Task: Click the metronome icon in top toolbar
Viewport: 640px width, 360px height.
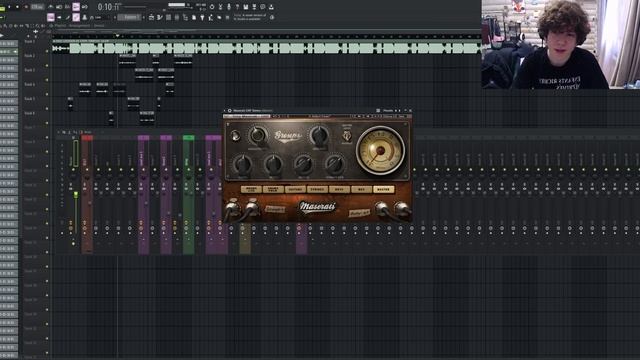Action: 51,7
